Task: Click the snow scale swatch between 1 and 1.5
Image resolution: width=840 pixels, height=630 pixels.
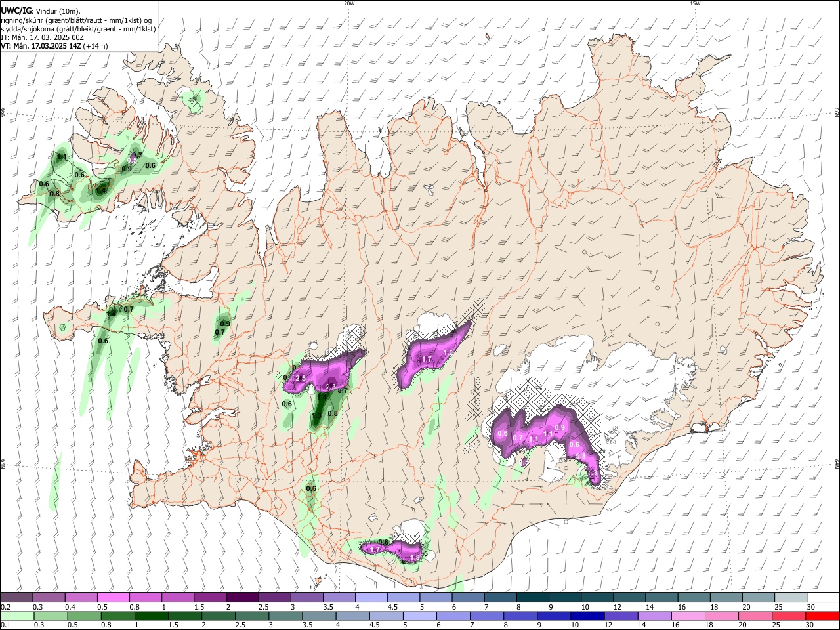Action: [178, 597]
